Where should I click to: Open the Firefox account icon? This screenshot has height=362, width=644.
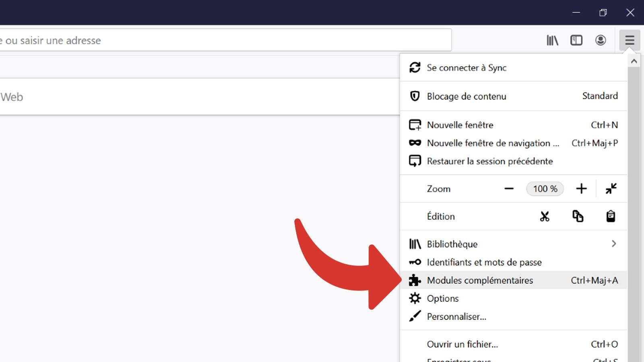point(601,40)
